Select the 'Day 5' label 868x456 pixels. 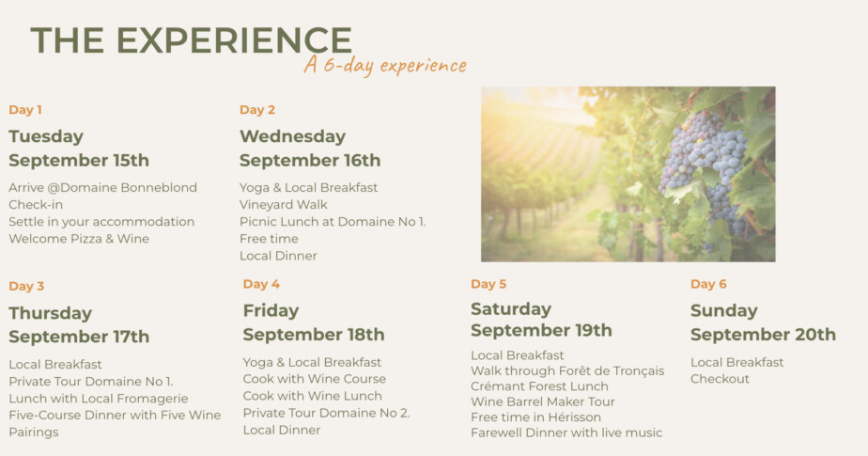click(x=488, y=284)
